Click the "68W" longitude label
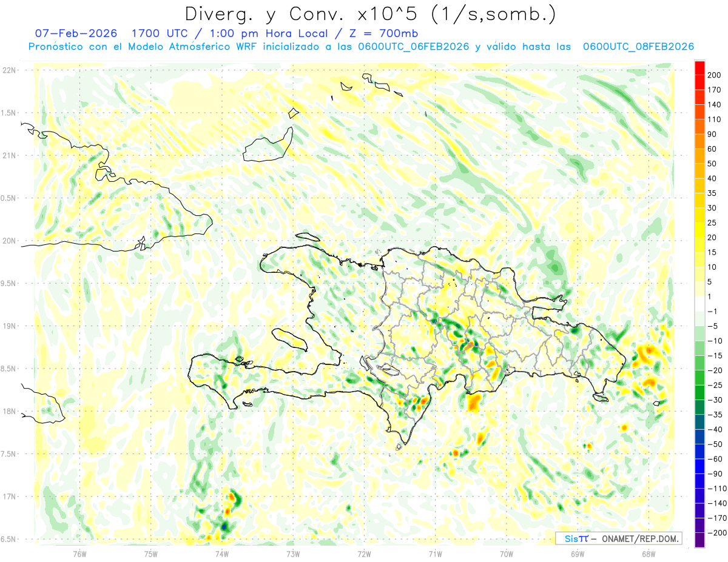 click(649, 554)
